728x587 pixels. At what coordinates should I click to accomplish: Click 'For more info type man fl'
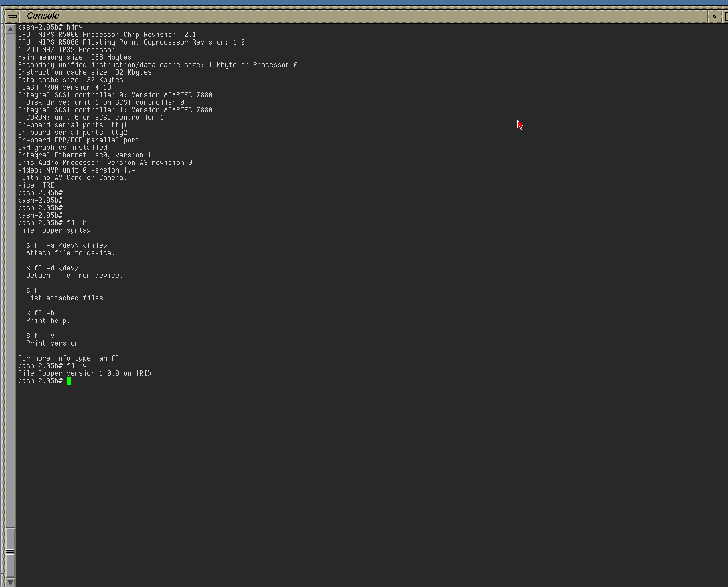[68, 358]
